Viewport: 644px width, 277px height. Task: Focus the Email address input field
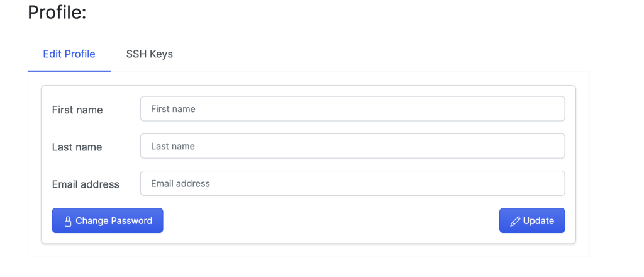click(352, 183)
